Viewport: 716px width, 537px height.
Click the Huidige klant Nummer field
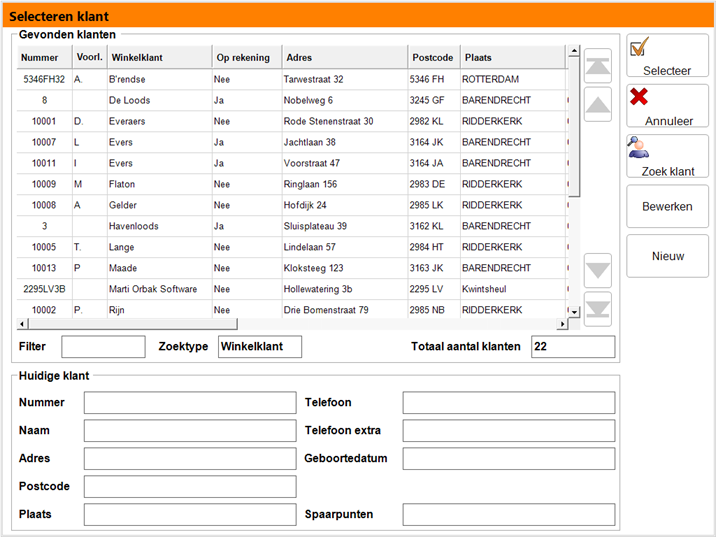click(190, 402)
